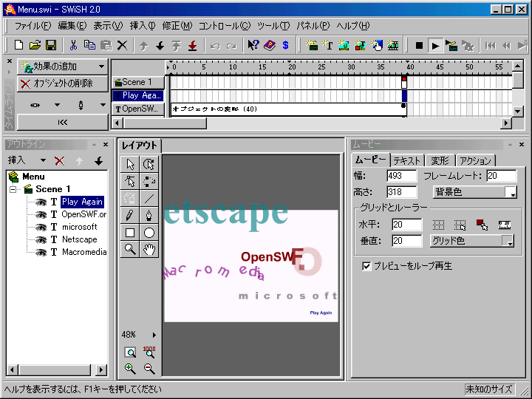Open horizontal resize arrow dropdown in timeline
Viewport: 532px width, 399px height.
pyautogui.click(x=57, y=105)
